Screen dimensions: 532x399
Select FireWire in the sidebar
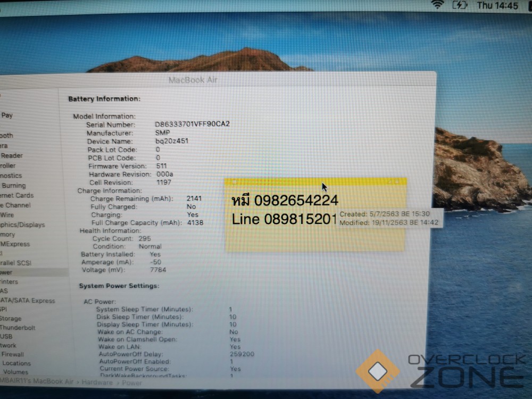[7, 215]
